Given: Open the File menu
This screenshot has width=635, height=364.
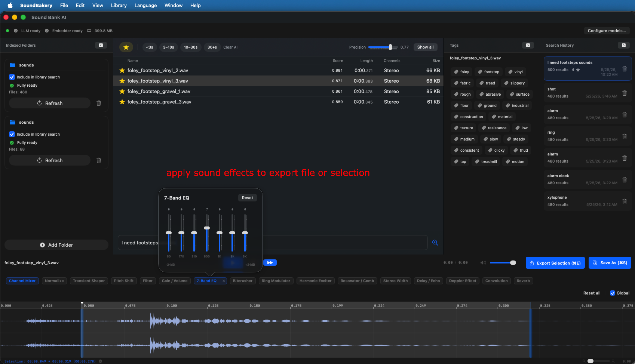Looking at the screenshot, I should coord(64,5).
